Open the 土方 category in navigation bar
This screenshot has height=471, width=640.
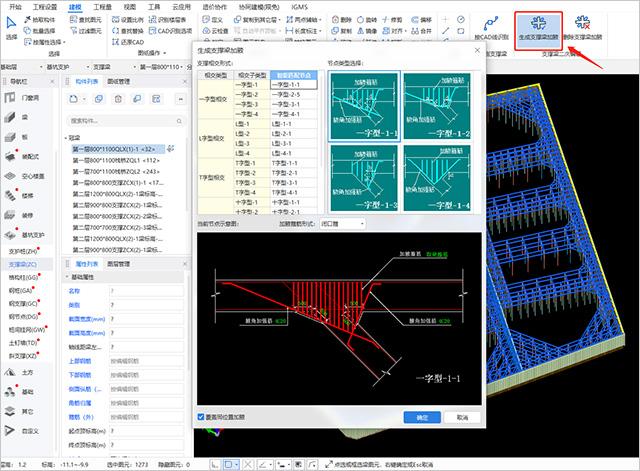(11, 372)
